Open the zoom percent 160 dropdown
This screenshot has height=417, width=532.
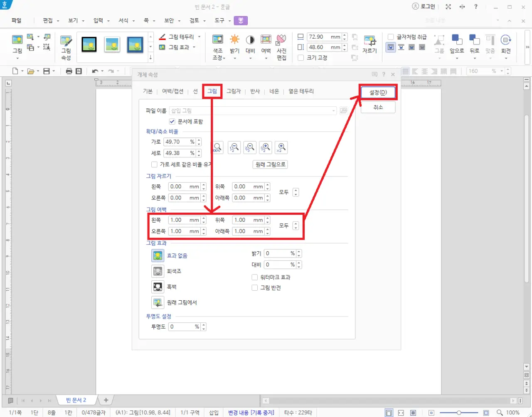(x=502, y=71)
